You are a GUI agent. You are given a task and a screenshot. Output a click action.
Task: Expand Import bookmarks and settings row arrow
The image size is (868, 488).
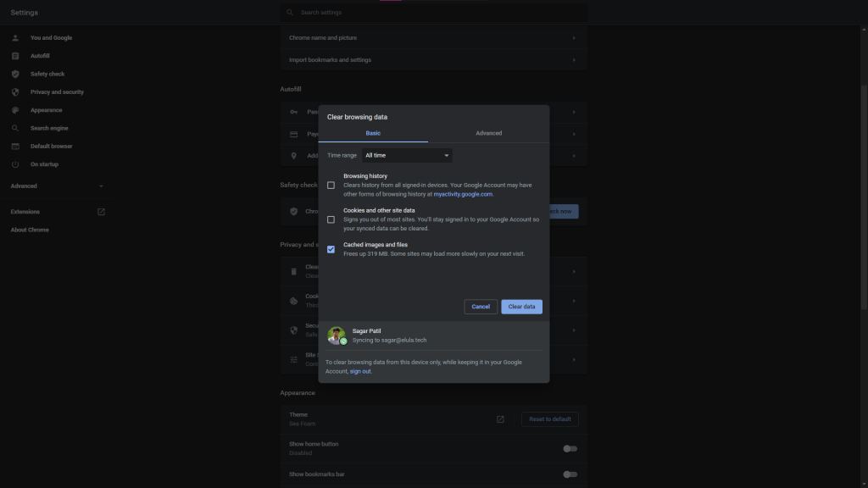(574, 60)
